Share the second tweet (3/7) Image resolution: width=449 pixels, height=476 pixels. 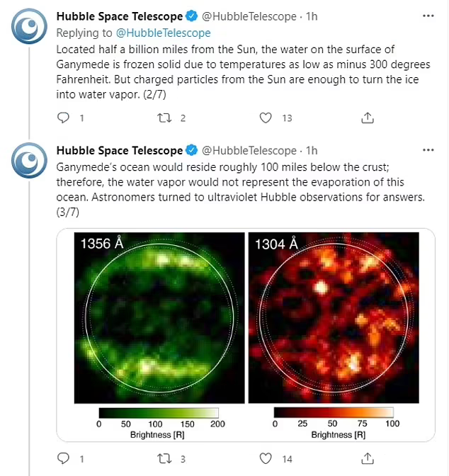click(368, 458)
